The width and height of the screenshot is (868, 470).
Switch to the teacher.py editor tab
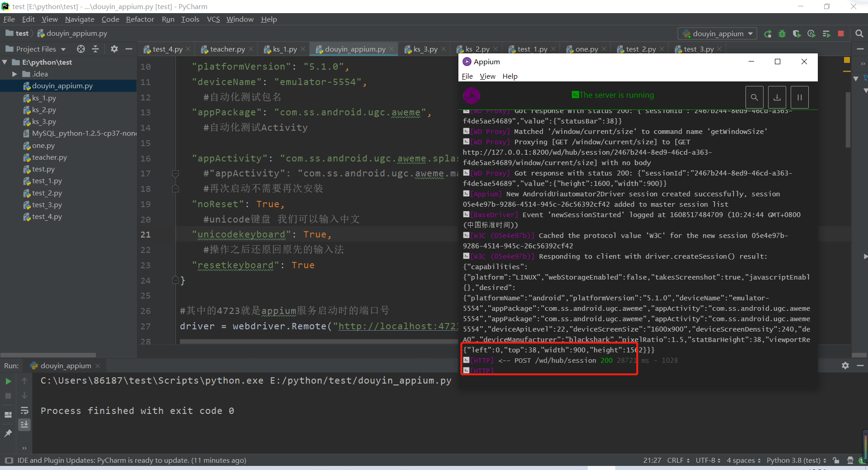coord(227,49)
